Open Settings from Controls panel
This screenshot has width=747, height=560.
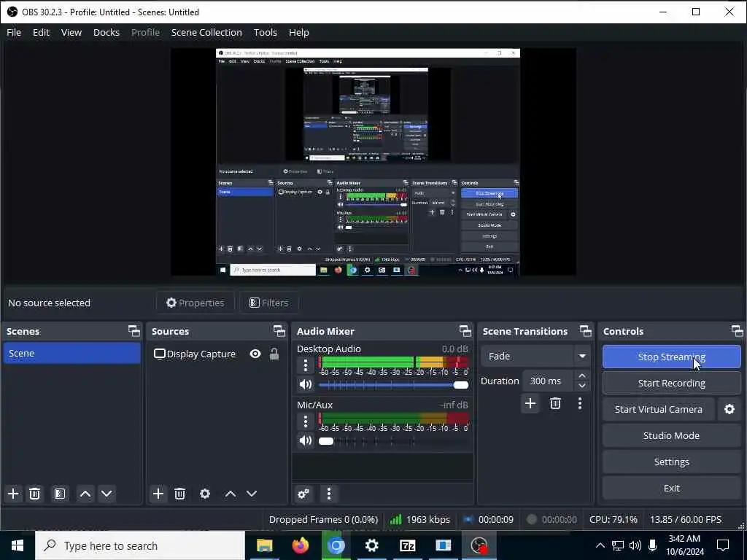pos(671,462)
